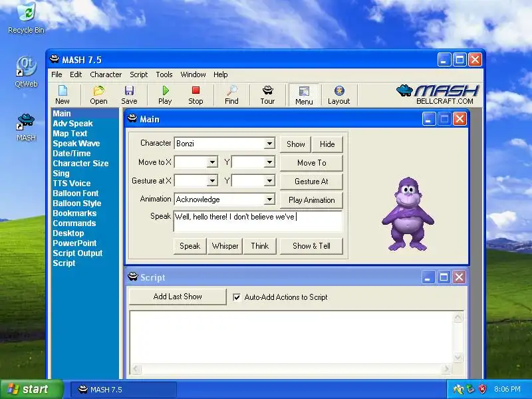Click the MASH BELLCRAFT.COM logo

pyautogui.click(x=438, y=94)
